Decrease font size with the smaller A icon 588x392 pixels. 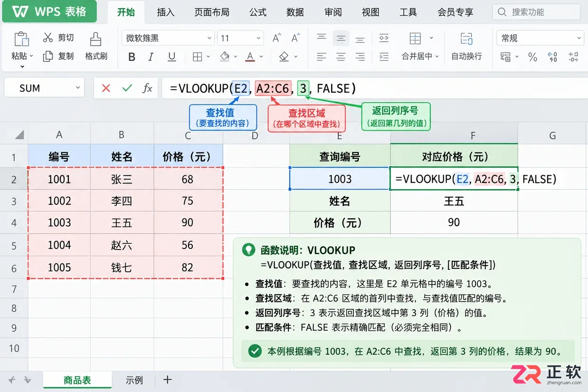(295, 38)
